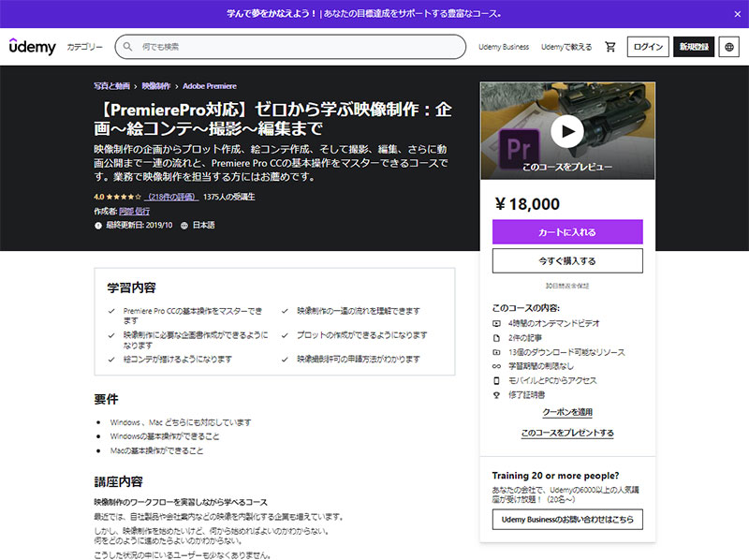
Task: Open the クーポンを適用 link
Action: point(567,412)
